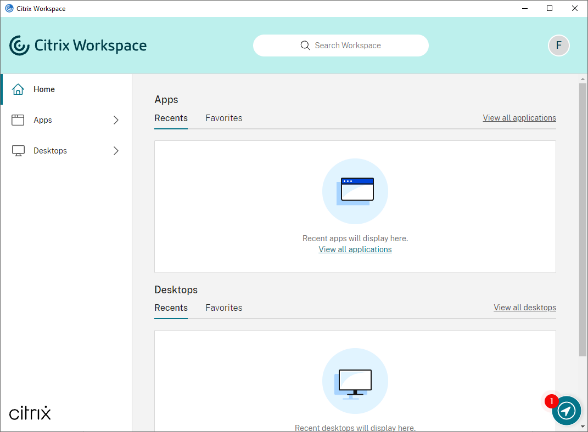Click the recent apps placeholder window illustration

(x=355, y=191)
